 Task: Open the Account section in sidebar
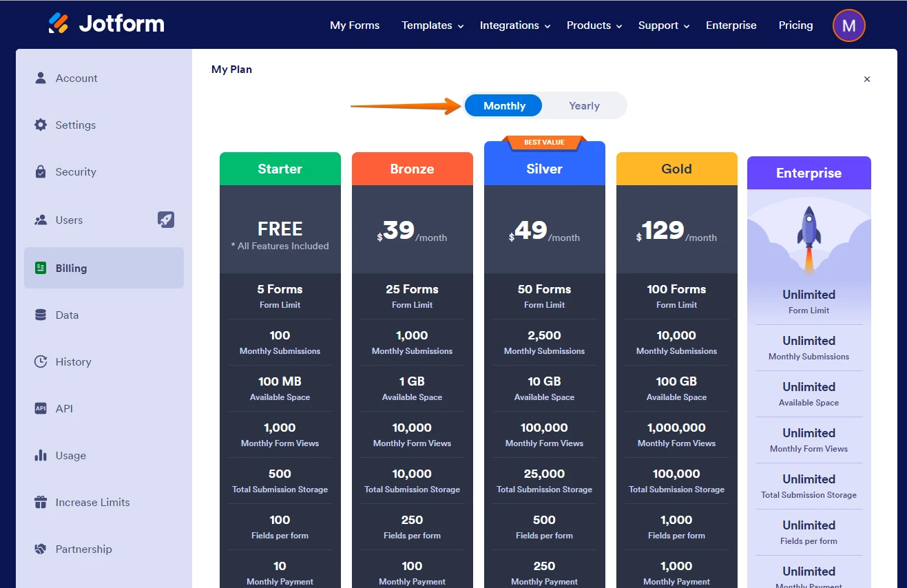pos(76,78)
